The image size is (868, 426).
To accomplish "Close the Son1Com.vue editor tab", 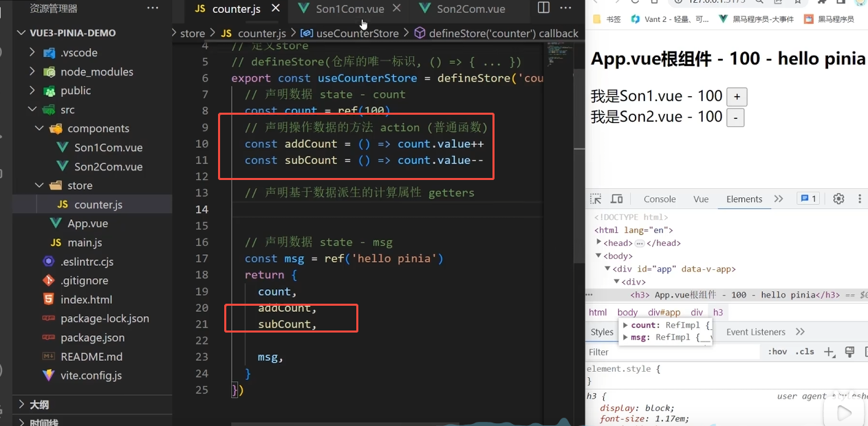I will point(396,9).
